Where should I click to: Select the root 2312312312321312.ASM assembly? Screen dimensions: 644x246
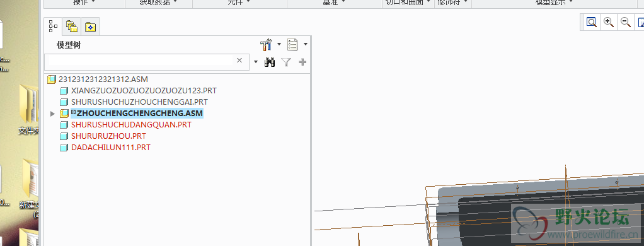pos(103,79)
